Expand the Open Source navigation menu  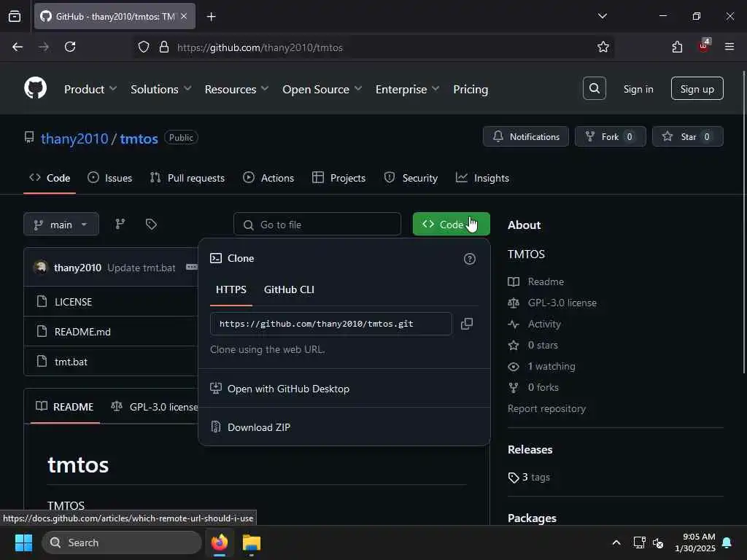pyautogui.click(x=322, y=89)
